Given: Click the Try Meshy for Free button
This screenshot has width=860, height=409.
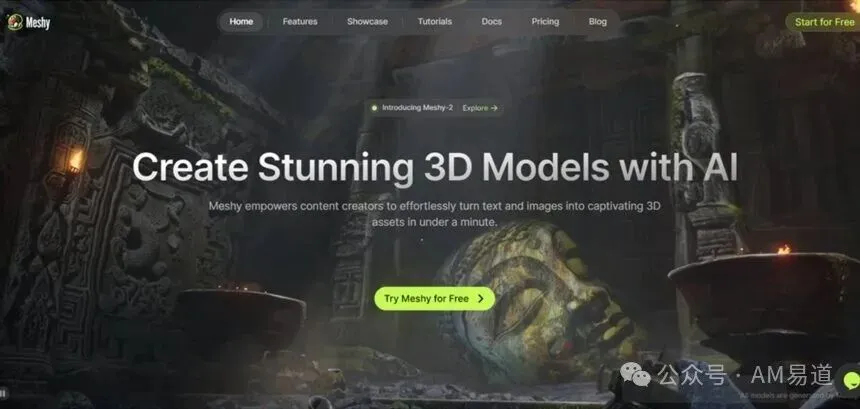Looking at the screenshot, I should click(434, 299).
